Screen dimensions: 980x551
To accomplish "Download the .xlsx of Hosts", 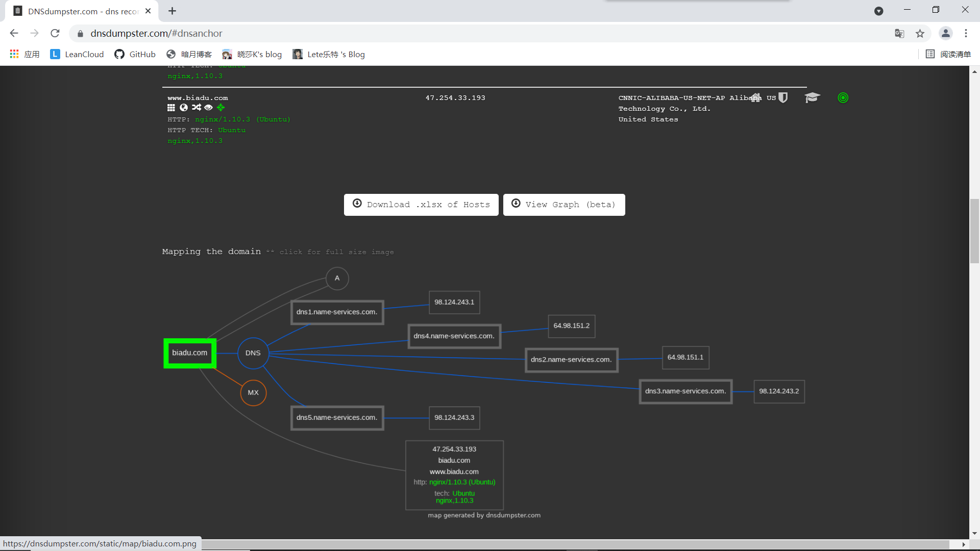I will [421, 205].
